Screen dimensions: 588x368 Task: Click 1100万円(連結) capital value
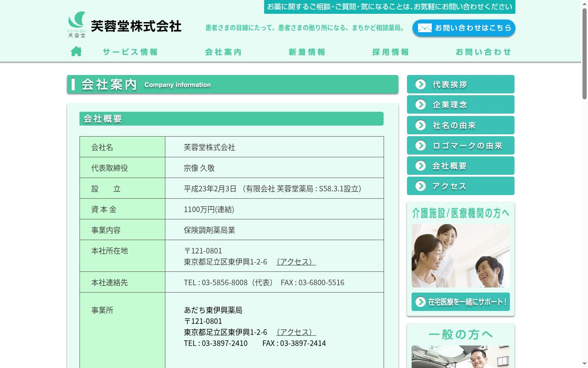coord(209,209)
